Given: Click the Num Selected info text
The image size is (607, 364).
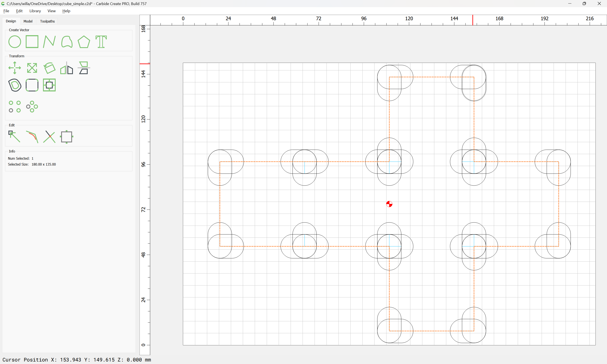Looking at the screenshot, I should [21, 158].
